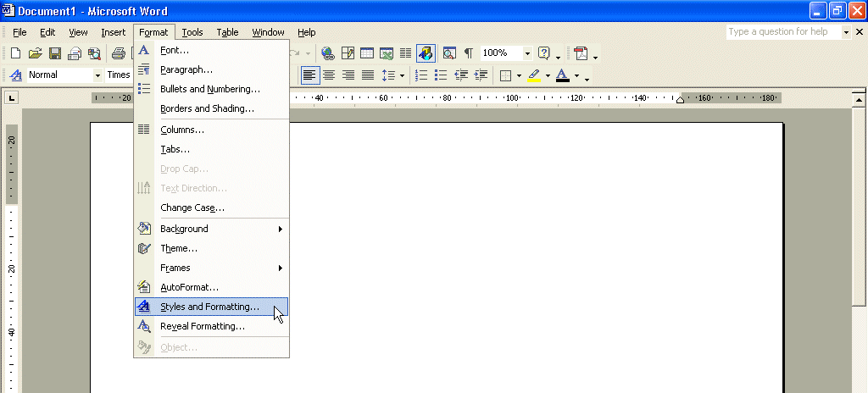868x393 pixels.
Task: Expand the Background submenu
Action: point(211,229)
